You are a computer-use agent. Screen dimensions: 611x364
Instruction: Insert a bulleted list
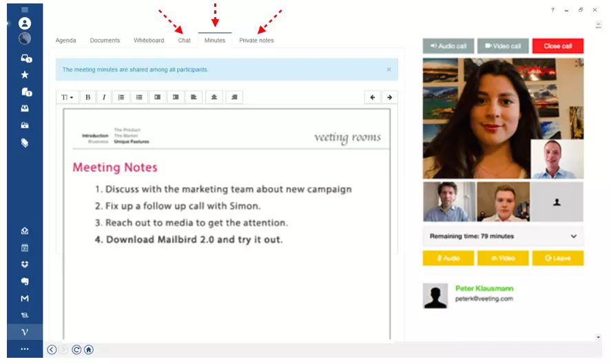[139, 97]
